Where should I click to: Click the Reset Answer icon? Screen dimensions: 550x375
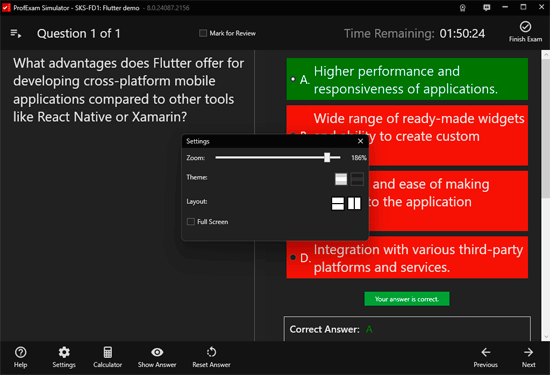[212, 352]
